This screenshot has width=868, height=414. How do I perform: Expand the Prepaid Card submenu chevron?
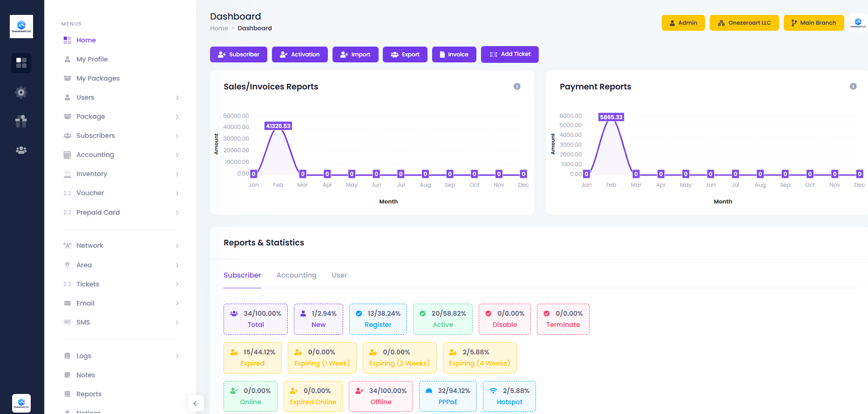tap(177, 212)
